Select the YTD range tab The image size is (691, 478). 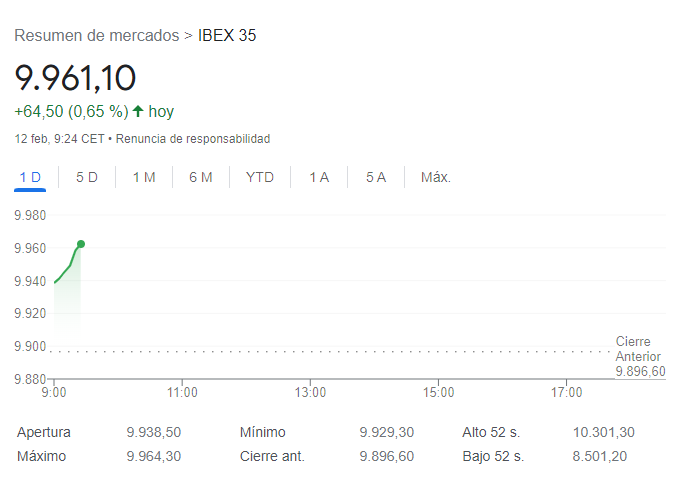(x=260, y=177)
